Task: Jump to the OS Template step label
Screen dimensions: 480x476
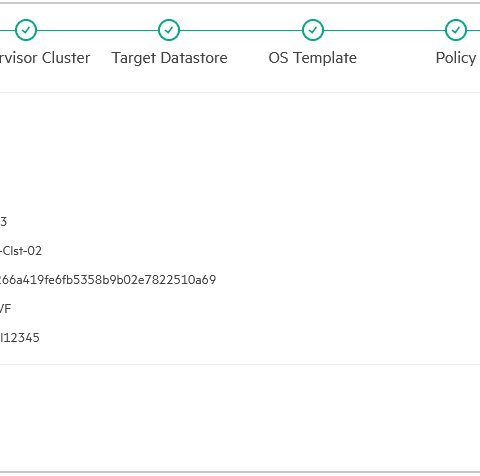Action: pyautogui.click(x=313, y=58)
